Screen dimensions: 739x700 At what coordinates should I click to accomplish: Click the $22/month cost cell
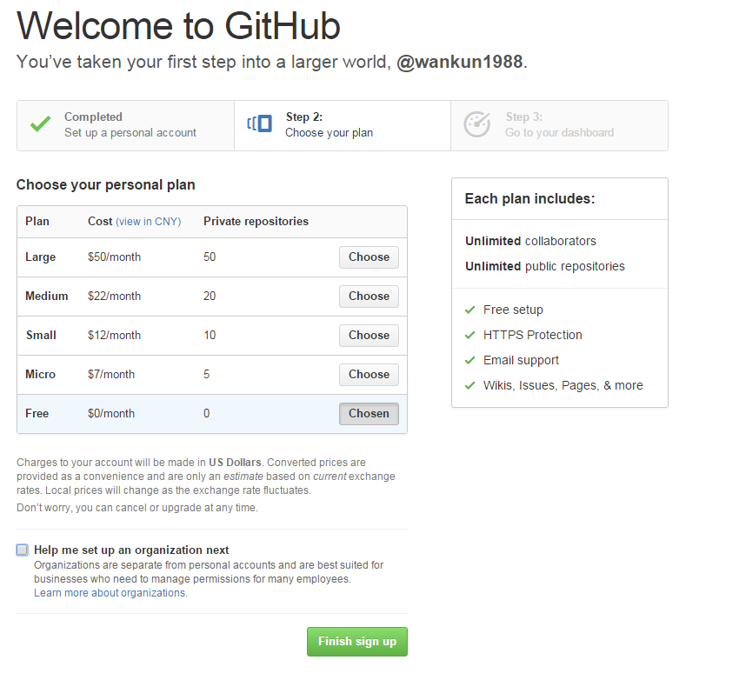click(115, 296)
